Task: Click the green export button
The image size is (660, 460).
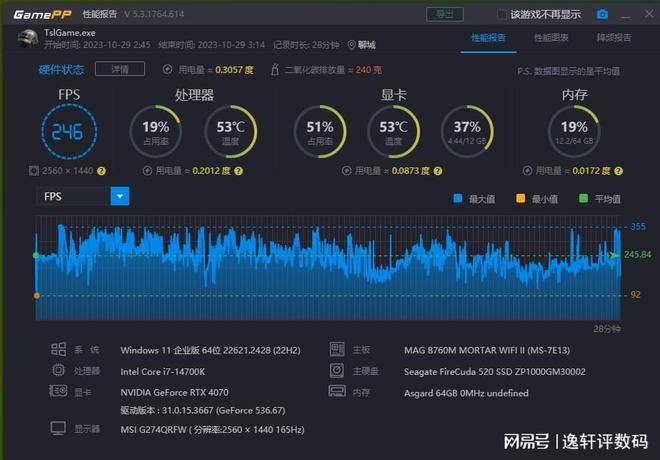Action: [445, 14]
